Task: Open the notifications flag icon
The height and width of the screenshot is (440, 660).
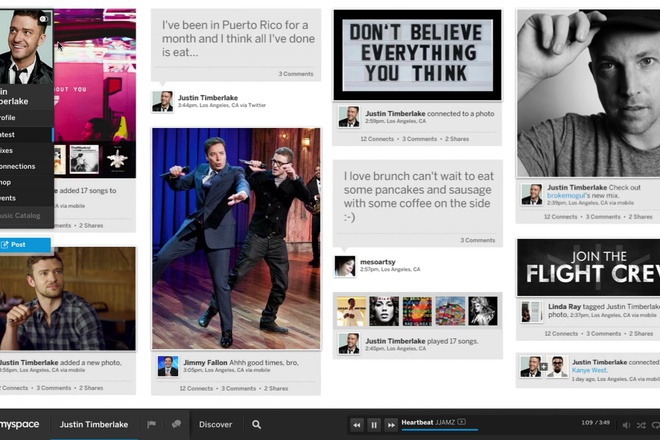Action: click(x=152, y=424)
